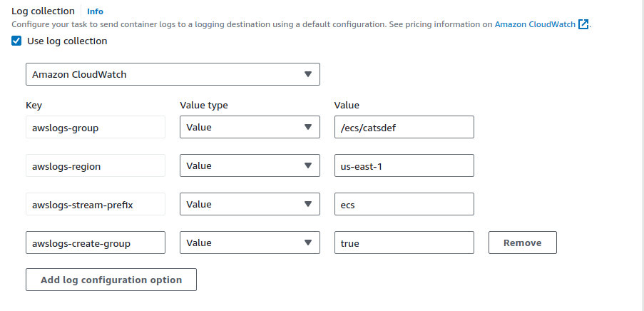Click the Info link next to Log collection
This screenshot has width=644, height=311.
tap(95, 11)
